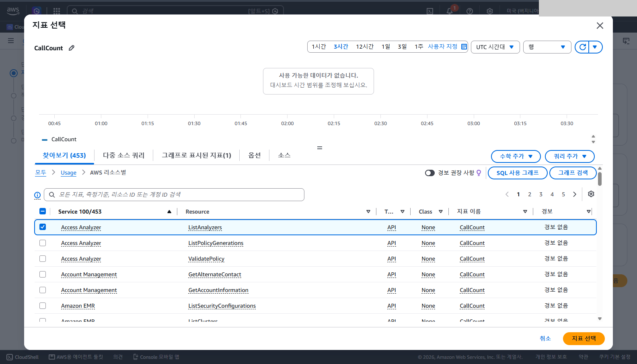Image resolution: width=637 pixels, height=364 pixels.
Task: Refresh the graph with the reload icon
Action: click(x=582, y=47)
